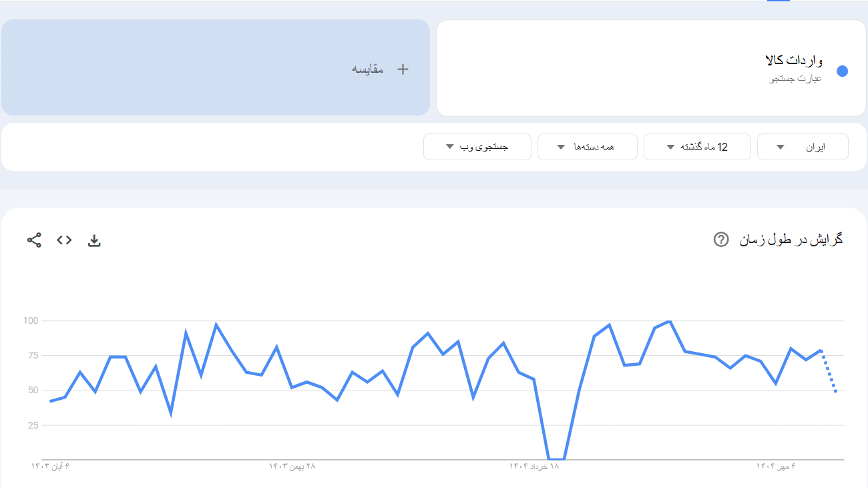Expand the "همه دسته‌ها" categories dropdown
Image resolution: width=868 pixels, height=488 pixels.
(x=588, y=147)
